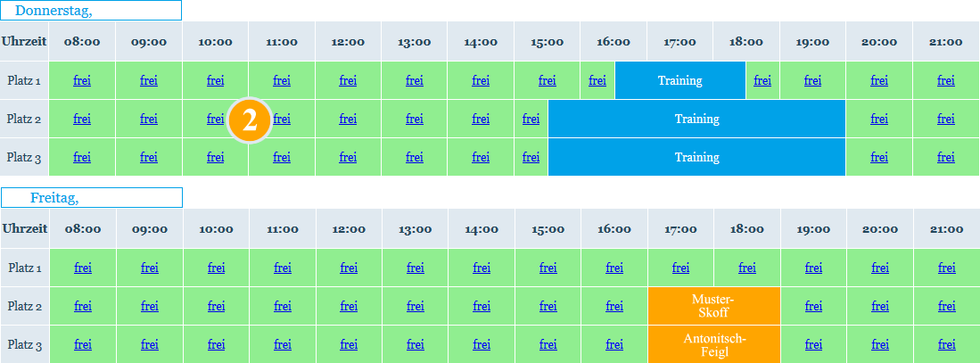Image resolution: width=980 pixels, height=363 pixels.
Task: Click Thursday Platz 2 half-slot frei at 15:00
Action: point(531,119)
